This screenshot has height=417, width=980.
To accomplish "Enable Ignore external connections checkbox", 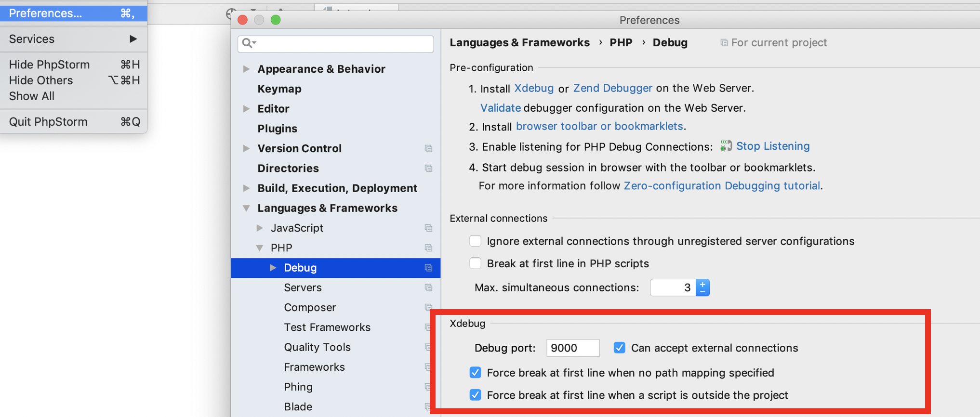I will pos(476,241).
